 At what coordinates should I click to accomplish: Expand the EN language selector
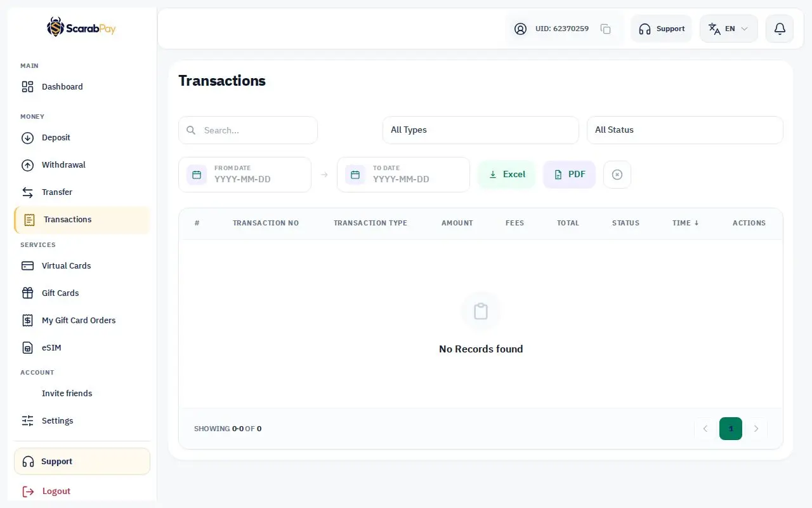coord(729,29)
